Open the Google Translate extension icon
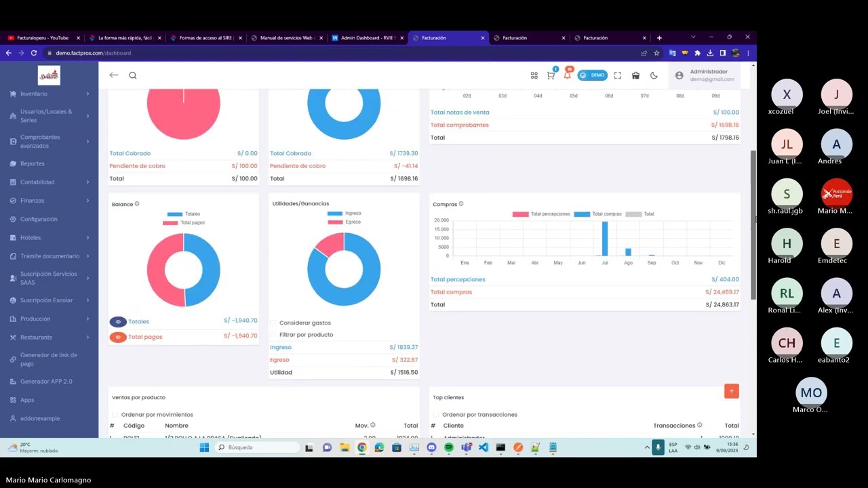The width and height of the screenshot is (868, 488). 672,53
